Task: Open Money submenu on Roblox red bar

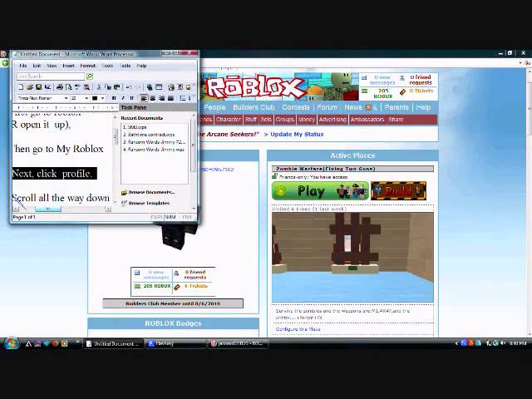Action: pyautogui.click(x=307, y=120)
